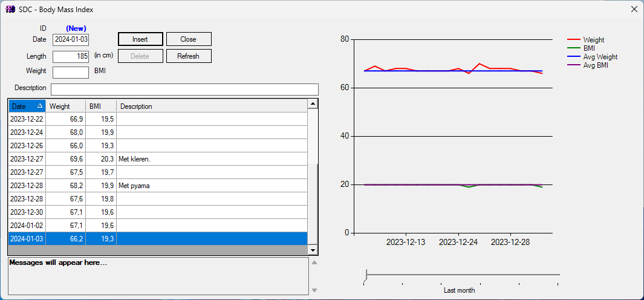Image resolution: width=644 pixels, height=300 pixels.
Task: Select the 2023-12-26 row
Action: pos(158,146)
